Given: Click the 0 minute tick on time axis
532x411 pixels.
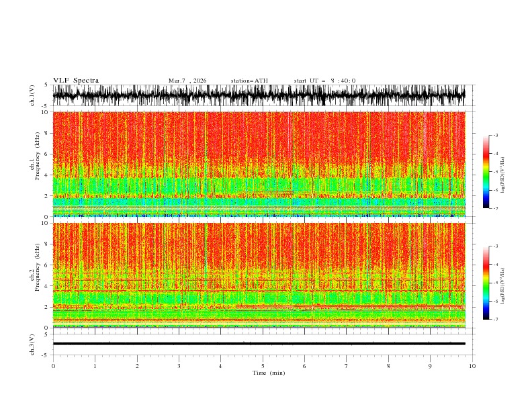Looking at the screenshot, I should coord(53,366).
